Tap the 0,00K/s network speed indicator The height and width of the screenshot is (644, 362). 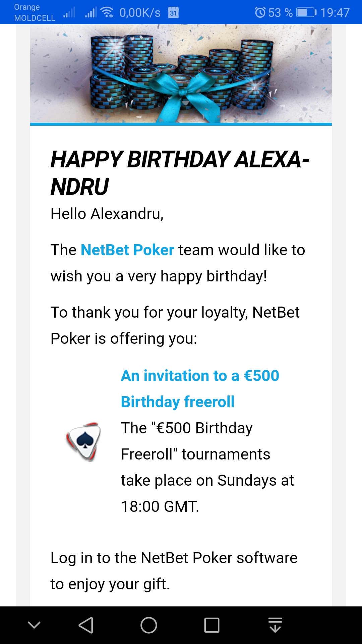click(140, 12)
